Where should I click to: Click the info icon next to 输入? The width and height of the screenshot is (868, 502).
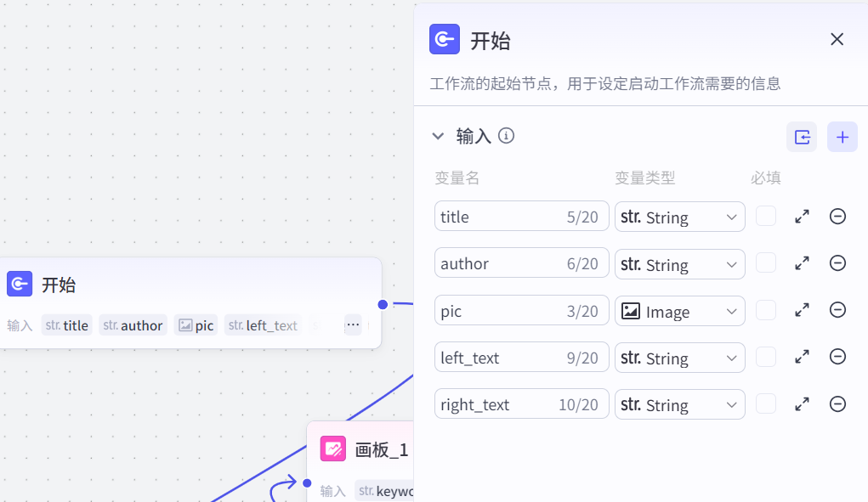(506, 135)
